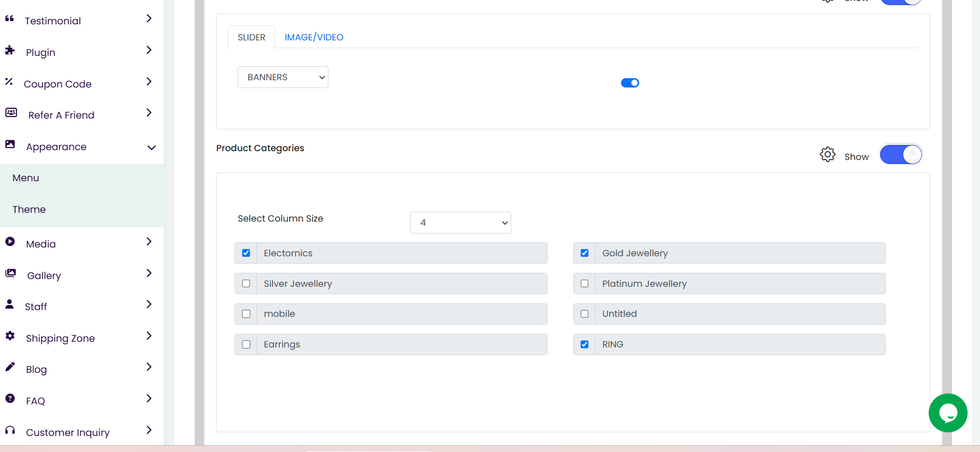
Task: Click the Plugin puzzle piece icon
Action: 10,50
